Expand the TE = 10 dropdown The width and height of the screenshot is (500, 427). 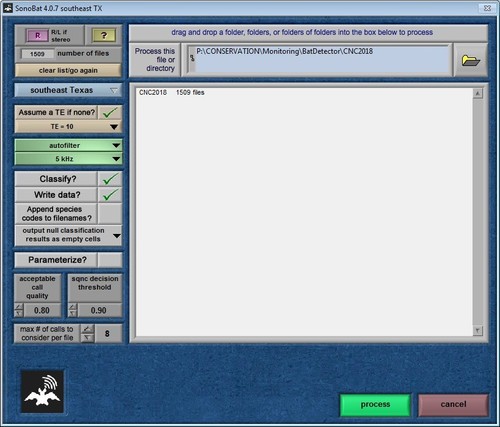point(68,127)
